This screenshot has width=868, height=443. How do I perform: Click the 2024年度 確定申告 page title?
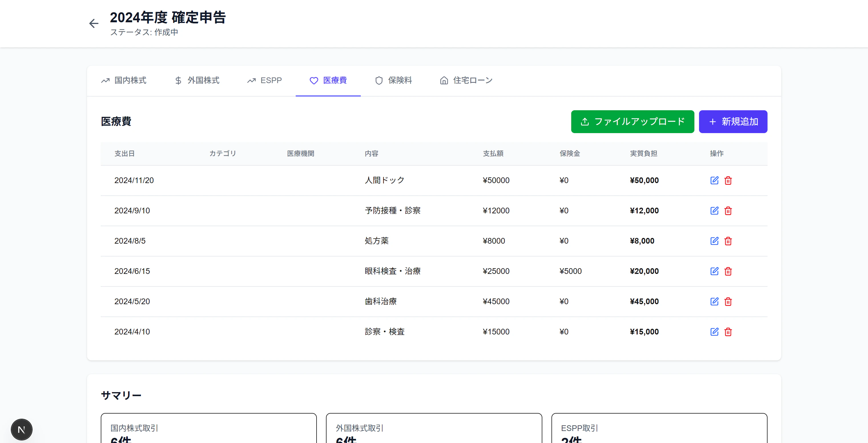pyautogui.click(x=168, y=17)
